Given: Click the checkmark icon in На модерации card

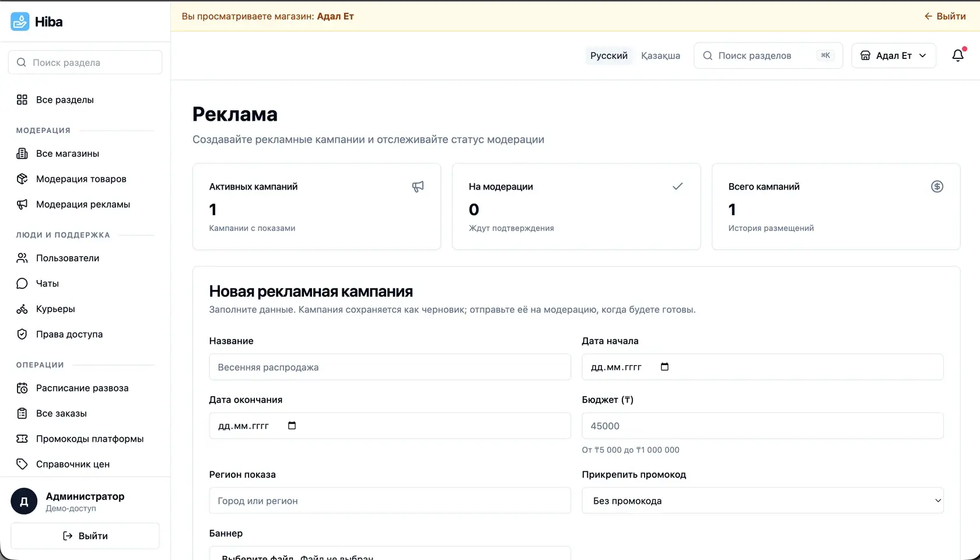Looking at the screenshot, I should pos(677,187).
